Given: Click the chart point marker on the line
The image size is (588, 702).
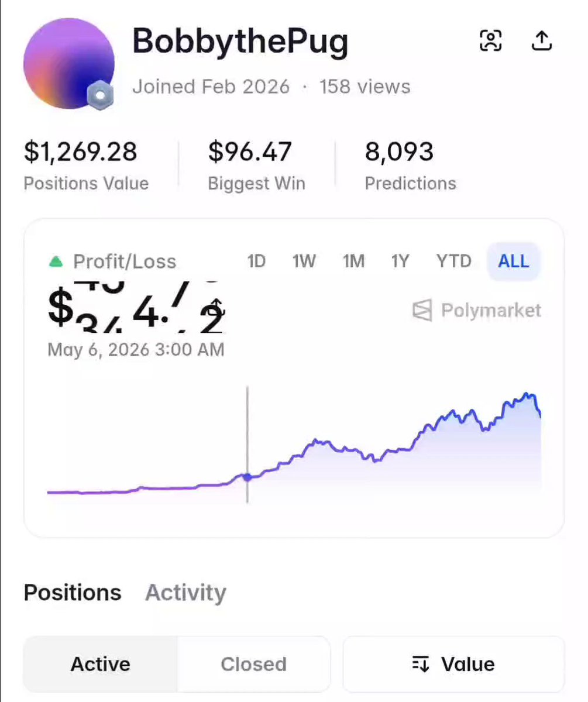Looking at the screenshot, I should pyautogui.click(x=247, y=477).
